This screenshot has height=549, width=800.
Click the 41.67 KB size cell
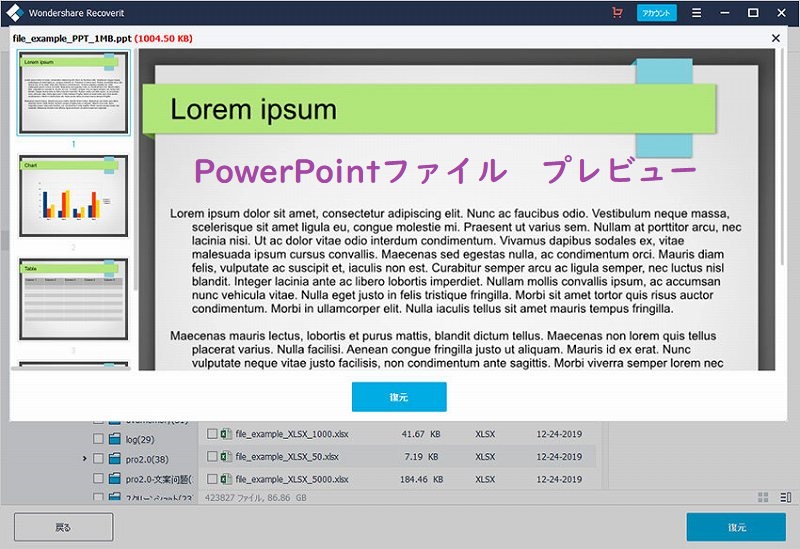point(421,434)
